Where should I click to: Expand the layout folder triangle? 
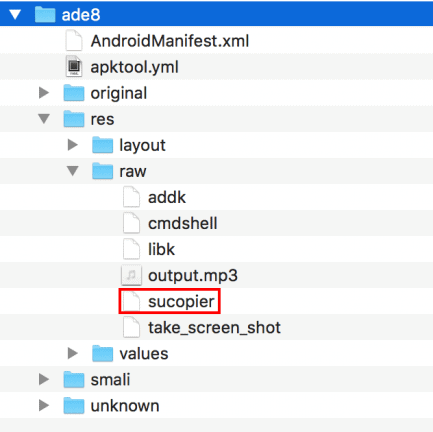tap(73, 145)
